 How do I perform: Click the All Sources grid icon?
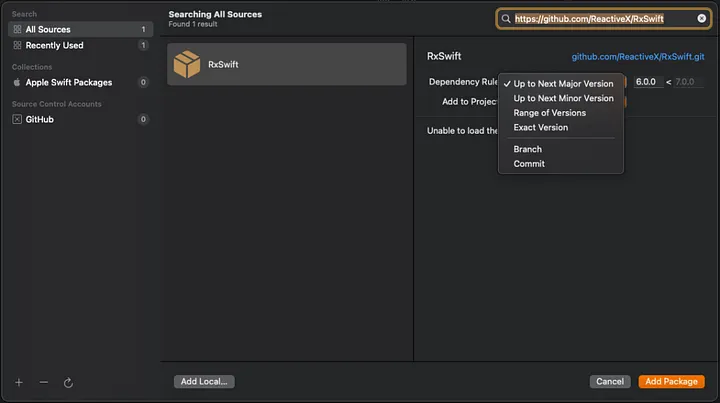coord(17,29)
